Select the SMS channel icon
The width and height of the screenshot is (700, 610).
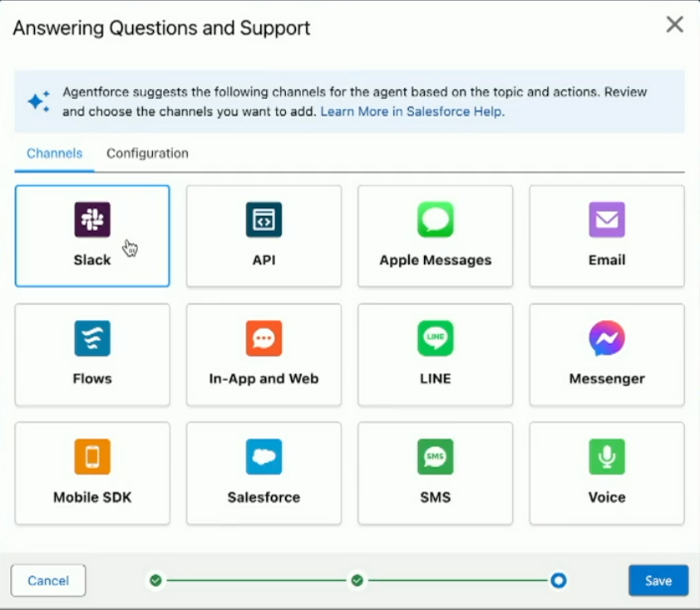click(436, 456)
